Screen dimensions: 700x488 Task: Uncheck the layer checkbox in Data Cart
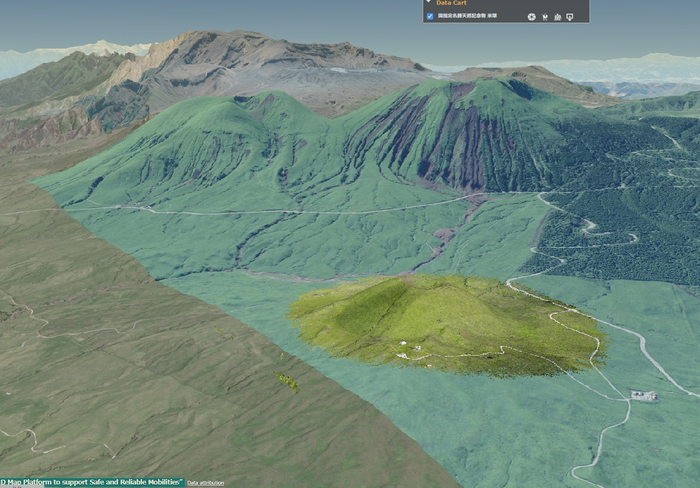[x=430, y=16]
